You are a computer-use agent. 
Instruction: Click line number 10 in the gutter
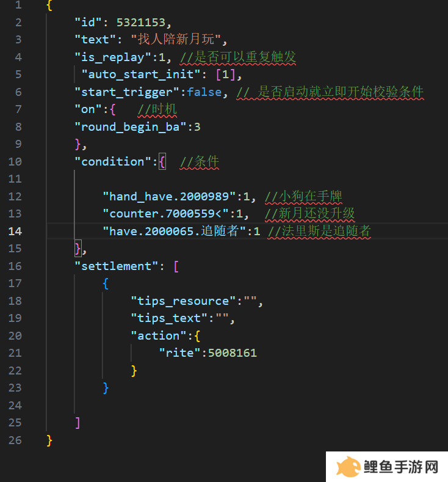(x=15, y=162)
